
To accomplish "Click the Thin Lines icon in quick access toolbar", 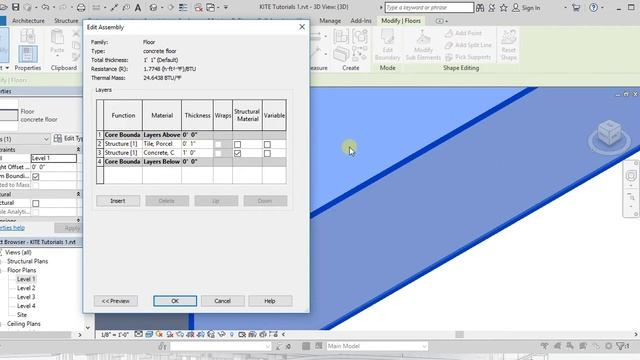I will [x=183, y=7].
